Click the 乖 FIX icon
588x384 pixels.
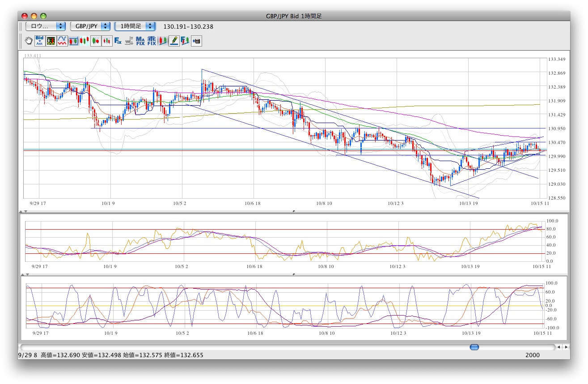click(x=152, y=41)
